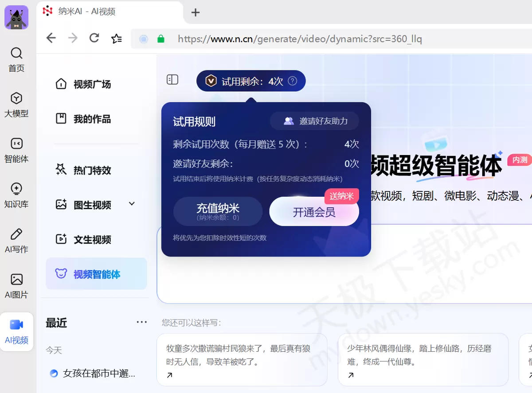The image size is (532, 393).
Task: Reload the page with refresh icon
Action: coord(94,38)
